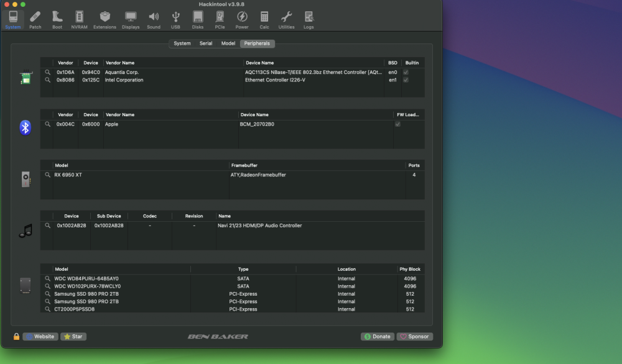The width and height of the screenshot is (622, 364).
Task: Click magnifier next to WDC WD102PURX-78WCLY0
Action: [48, 286]
